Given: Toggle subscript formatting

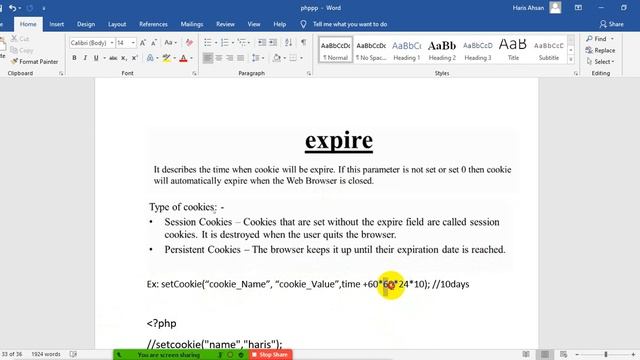Looking at the screenshot, I should point(124,58).
